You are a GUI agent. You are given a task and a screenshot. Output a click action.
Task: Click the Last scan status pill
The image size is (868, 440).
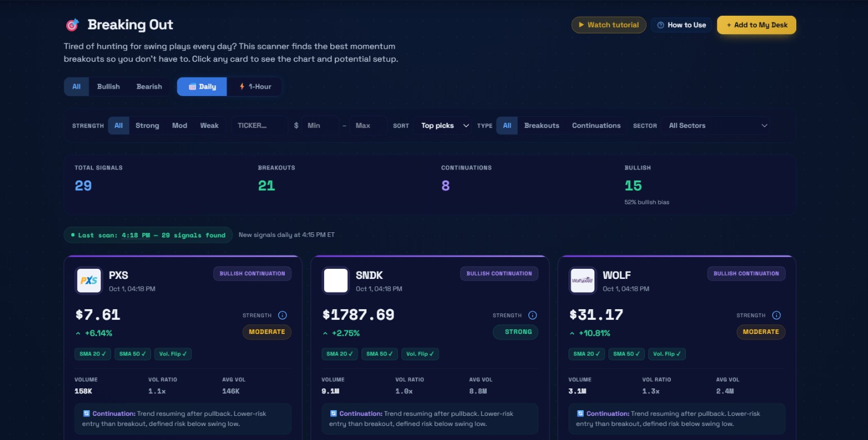[148, 235]
